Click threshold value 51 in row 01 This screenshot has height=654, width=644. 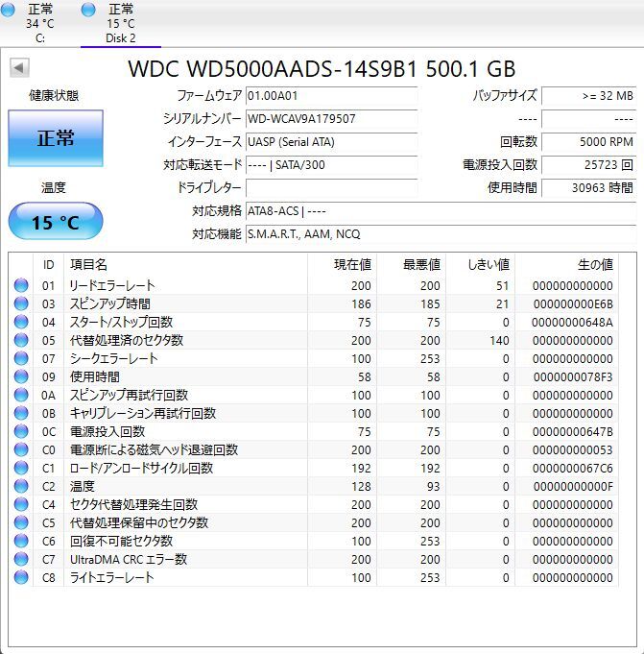pos(503,286)
